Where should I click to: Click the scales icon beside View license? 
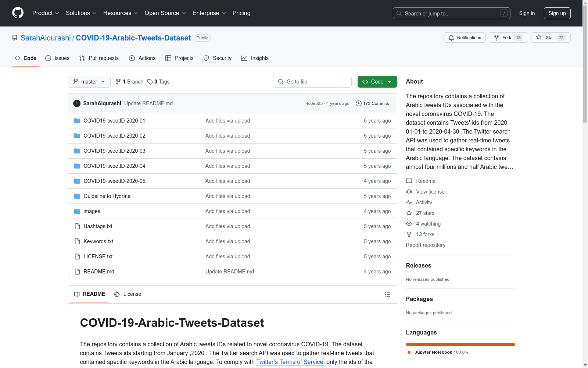point(409,192)
